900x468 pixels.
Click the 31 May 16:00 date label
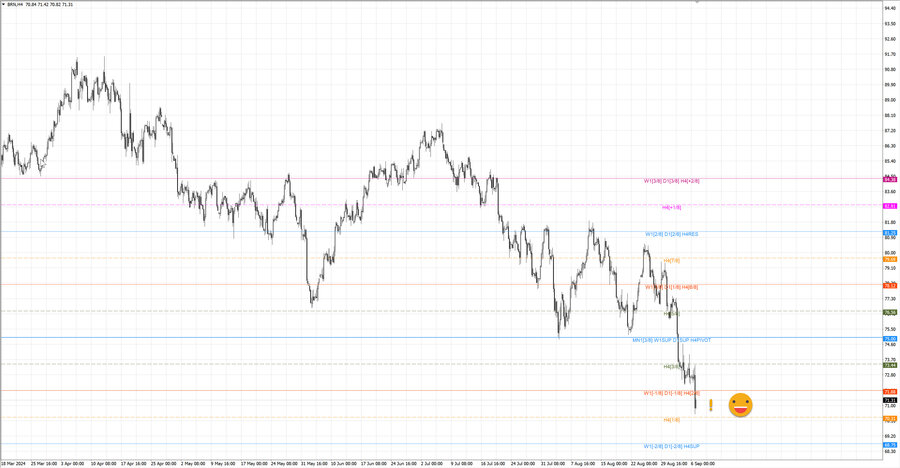314,463
